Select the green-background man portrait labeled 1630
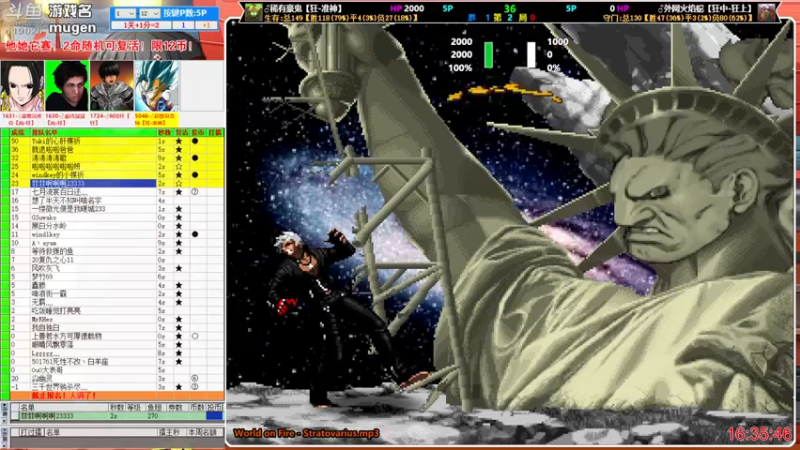Image resolution: width=800 pixels, height=450 pixels. [67, 86]
